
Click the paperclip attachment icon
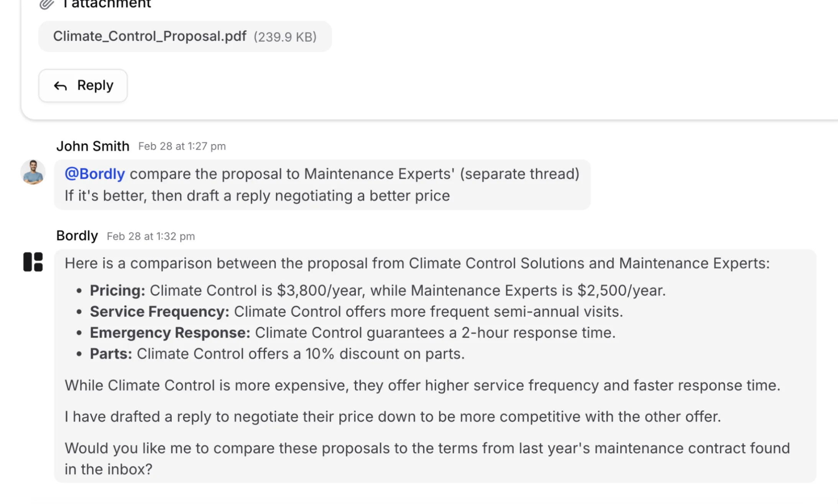(47, 4)
